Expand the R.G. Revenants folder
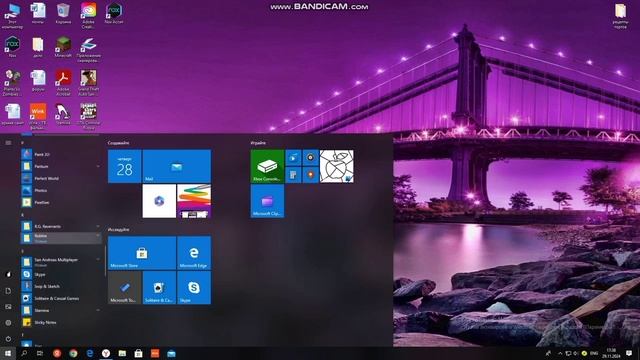The height and width of the screenshot is (360, 640). point(60,226)
